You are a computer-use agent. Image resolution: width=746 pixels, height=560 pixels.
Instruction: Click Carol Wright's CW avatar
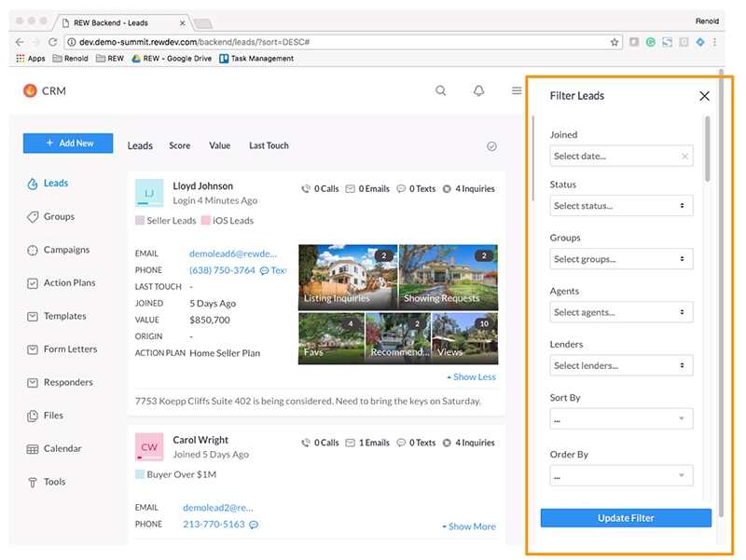click(x=149, y=446)
